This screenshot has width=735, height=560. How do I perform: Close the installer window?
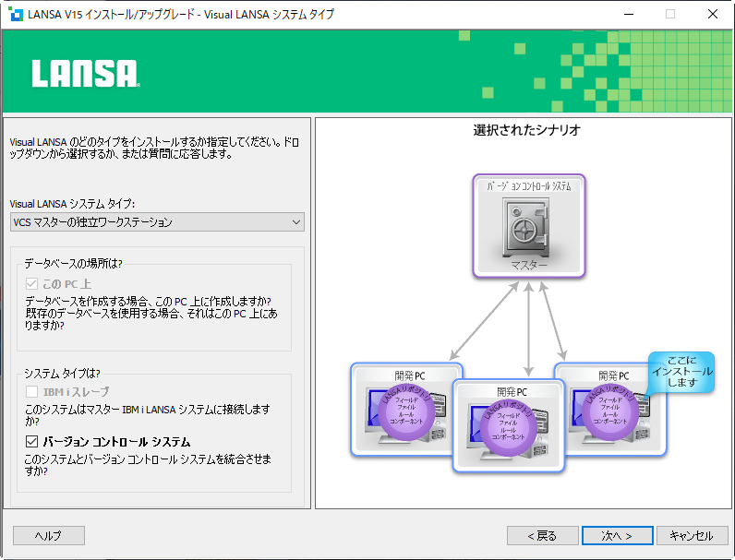713,14
